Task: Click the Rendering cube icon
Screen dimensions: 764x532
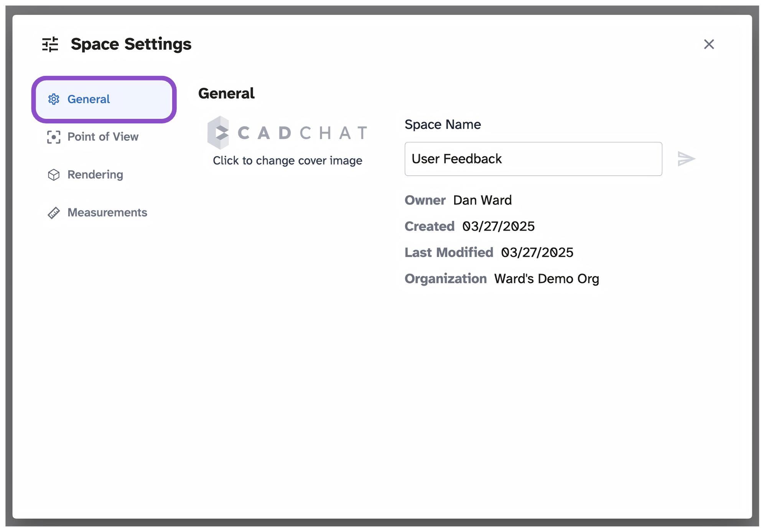Action: [54, 175]
